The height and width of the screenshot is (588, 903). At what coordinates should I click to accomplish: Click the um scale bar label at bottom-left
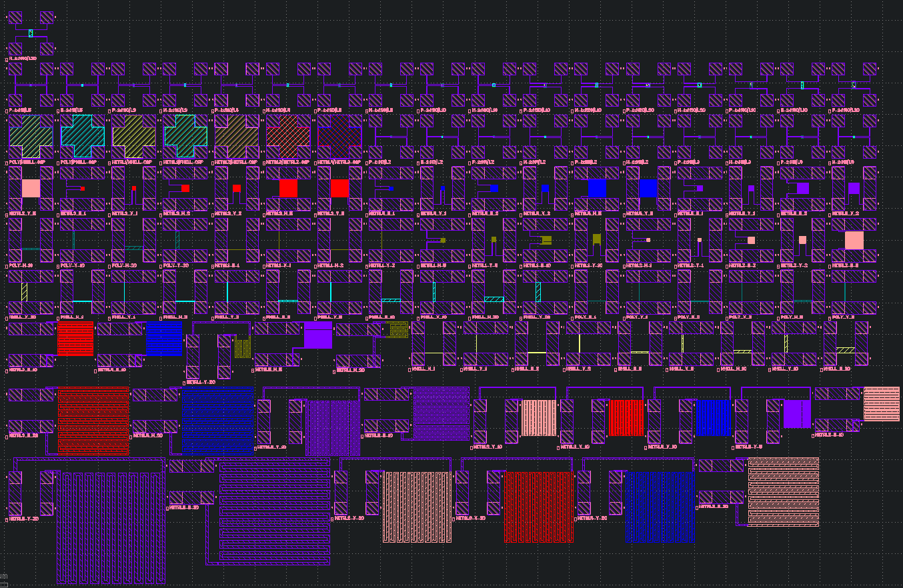[x=4, y=576]
